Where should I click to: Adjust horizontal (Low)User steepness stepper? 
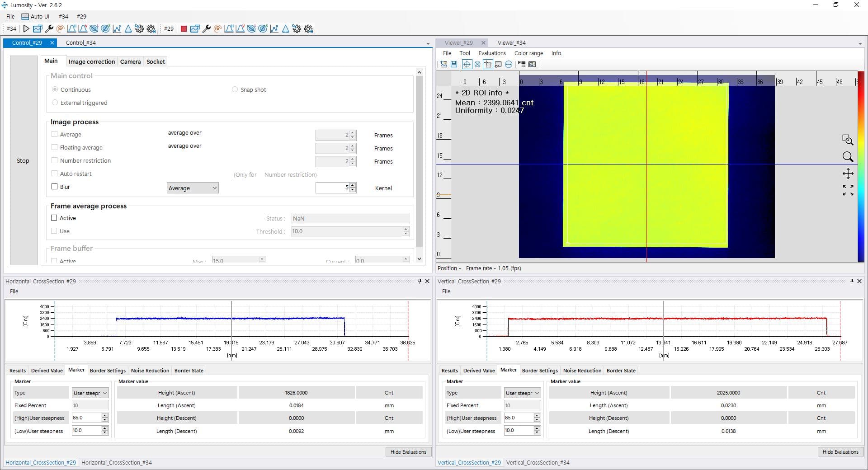[105, 431]
